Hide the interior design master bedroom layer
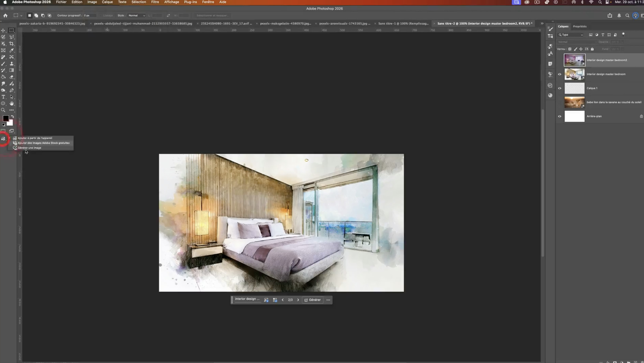This screenshot has height=363, width=644. (559, 74)
